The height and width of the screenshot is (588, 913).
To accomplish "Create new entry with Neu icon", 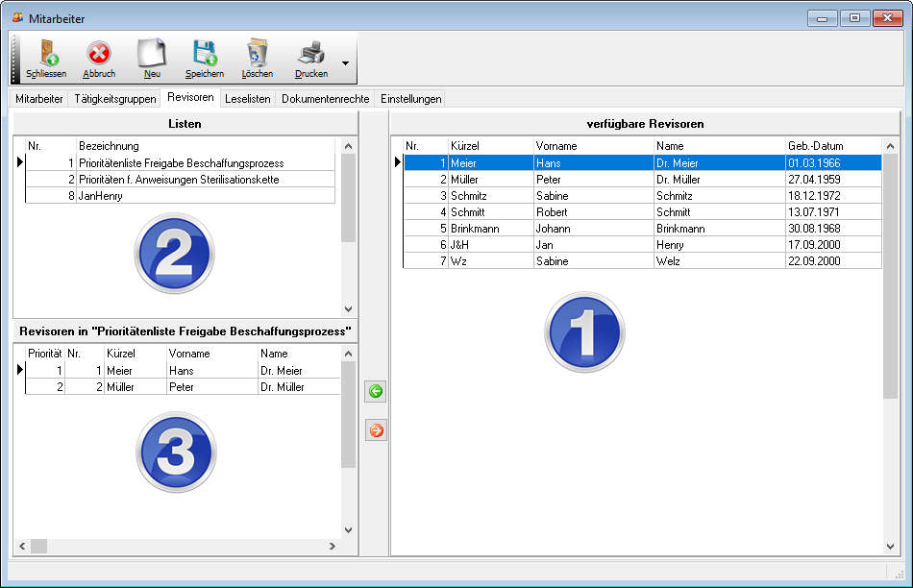I will coord(151,53).
